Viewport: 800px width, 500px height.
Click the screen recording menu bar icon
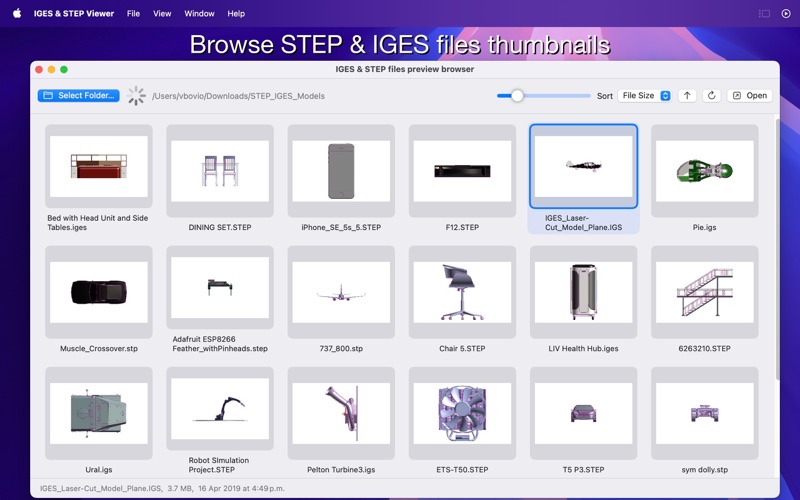786,14
